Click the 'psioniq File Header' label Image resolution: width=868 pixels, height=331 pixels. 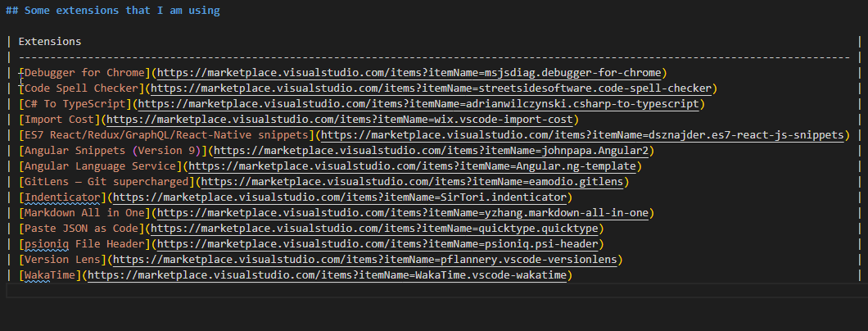click(x=84, y=244)
